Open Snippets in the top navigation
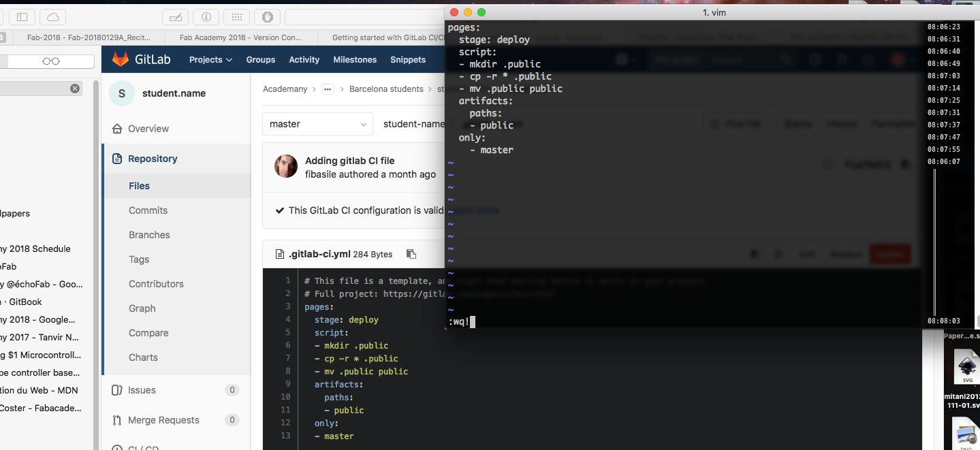980x450 pixels. tap(408, 59)
